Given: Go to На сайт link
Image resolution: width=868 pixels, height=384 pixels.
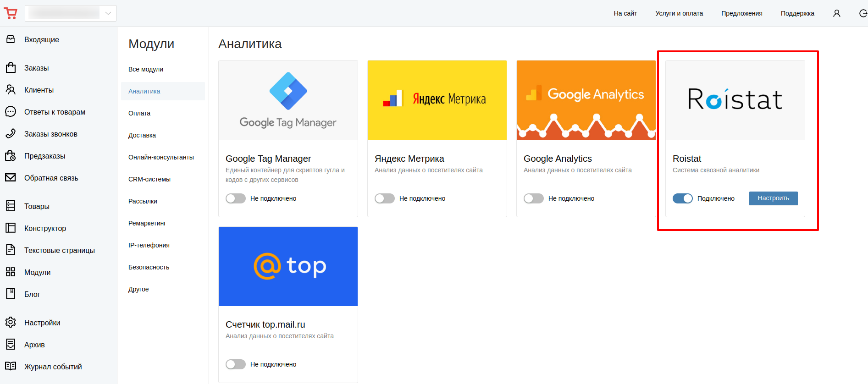Looking at the screenshot, I should point(625,13).
